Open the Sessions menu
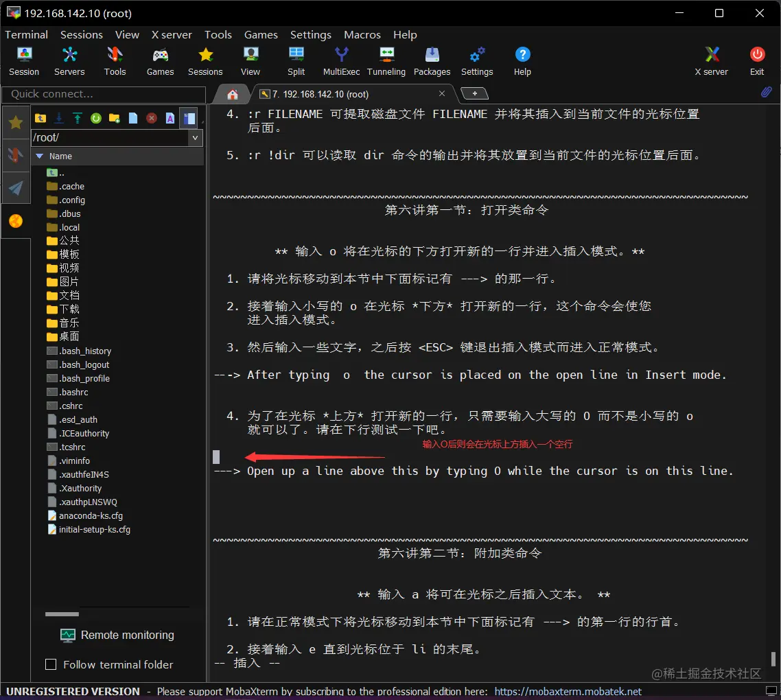This screenshot has height=700, width=781. point(82,34)
